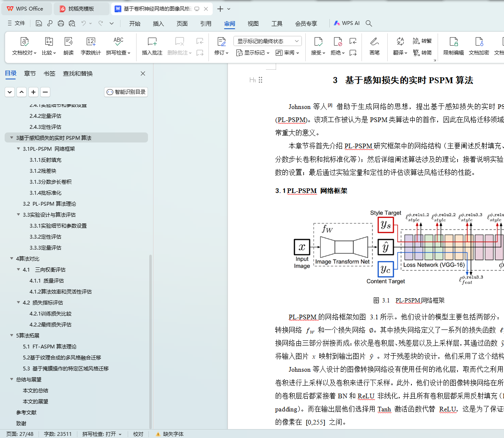
Task: Click 智能识别目录 button
Action: 126,92
